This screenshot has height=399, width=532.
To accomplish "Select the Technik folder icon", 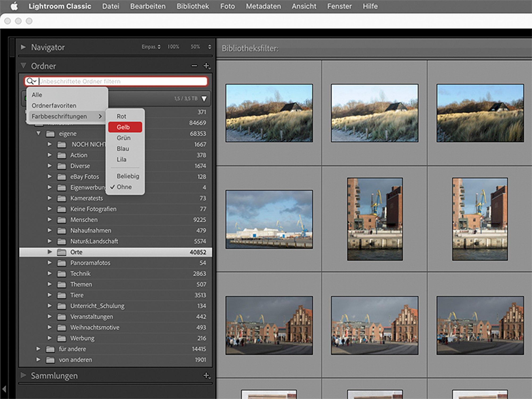I will click(x=61, y=274).
